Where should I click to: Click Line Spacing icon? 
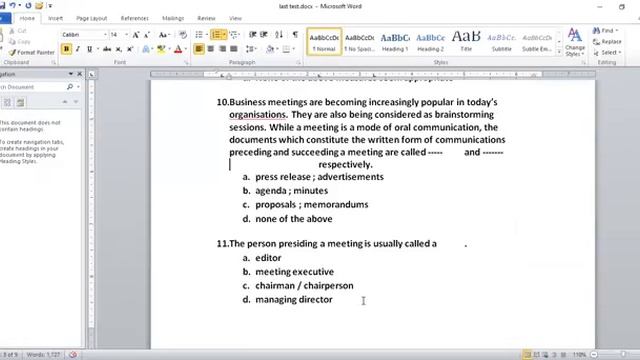pos(249,49)
